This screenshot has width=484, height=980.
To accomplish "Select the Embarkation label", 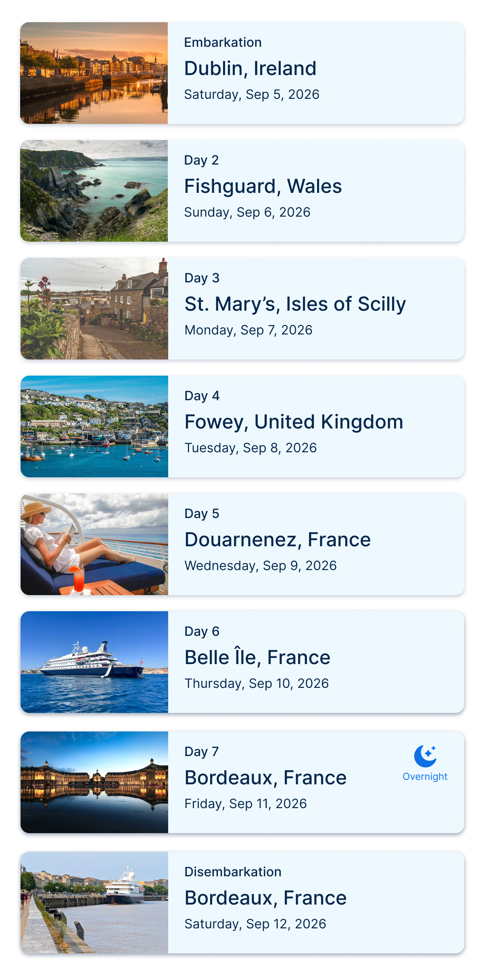I will coord(223,42).
